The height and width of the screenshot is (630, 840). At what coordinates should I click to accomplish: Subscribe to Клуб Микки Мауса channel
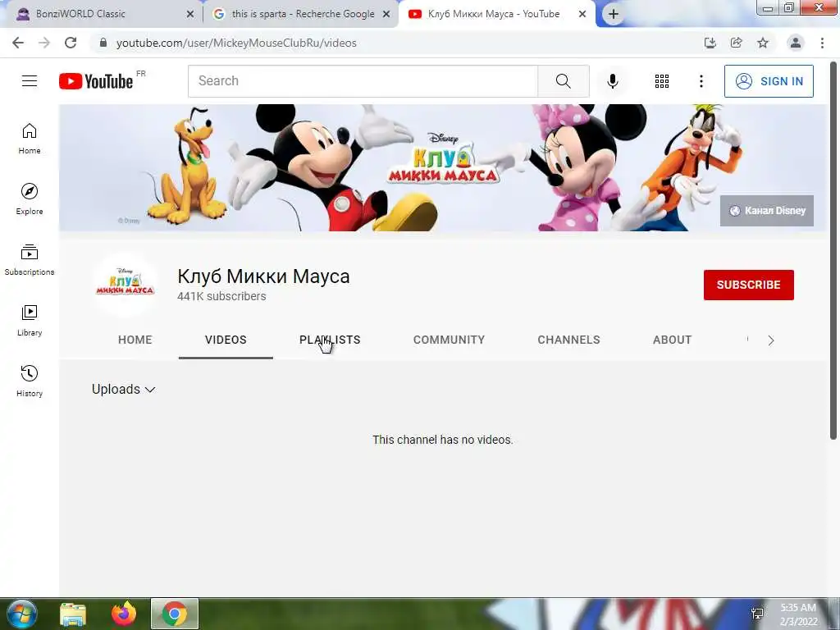748,285
